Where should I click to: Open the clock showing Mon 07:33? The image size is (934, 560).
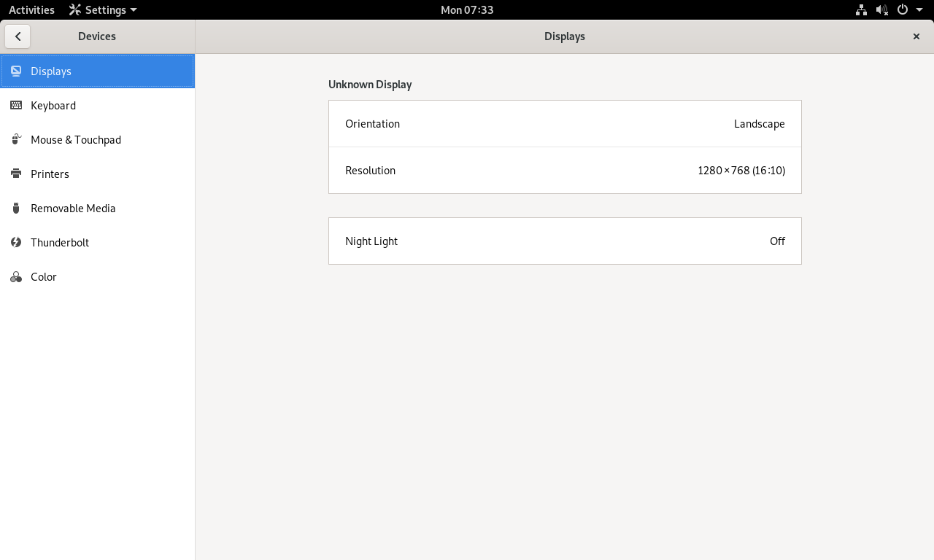467,10
